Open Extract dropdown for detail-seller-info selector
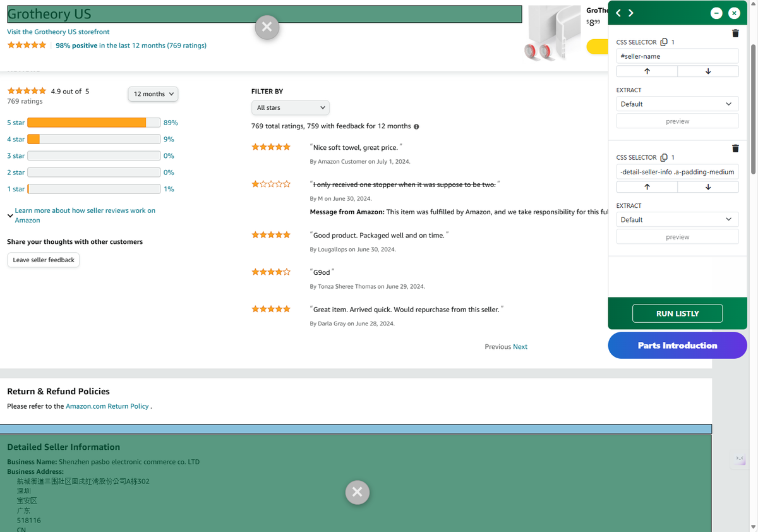This screenshot has width=758, height=532. click(x=678, y=220)
